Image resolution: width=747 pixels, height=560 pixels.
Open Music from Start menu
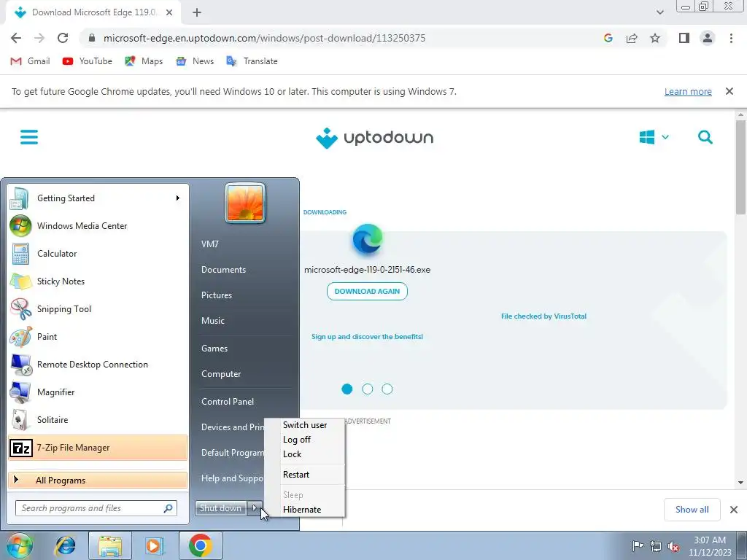(212, 321)
